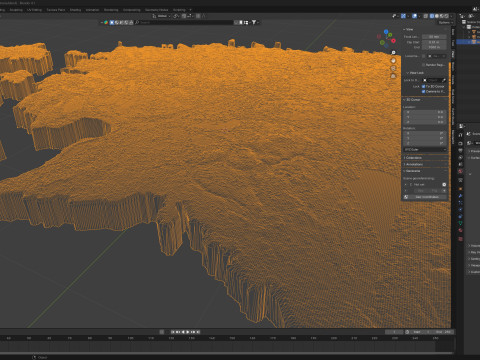This screenshot has width=480, height=360.
Task: Expand the Collections panel
Action: (x=413, y=158)
